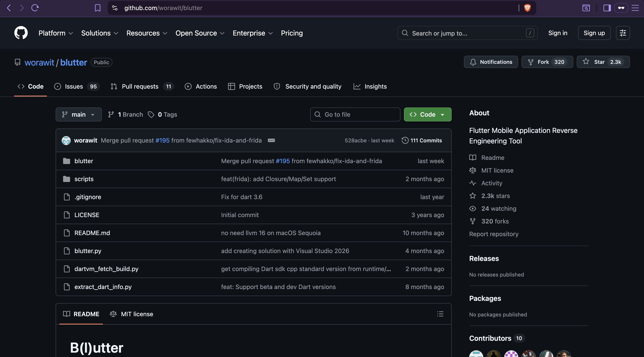
Task: Open the Issues tab
Action: (77, 86)
